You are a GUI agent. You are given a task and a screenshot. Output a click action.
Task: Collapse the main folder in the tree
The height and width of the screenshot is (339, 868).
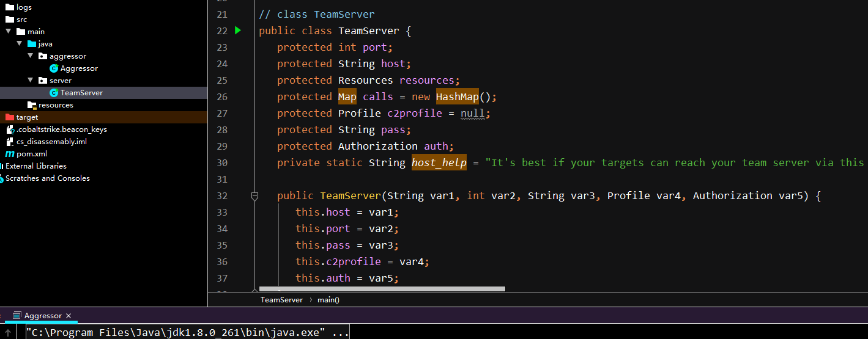[x=9, y=32]
